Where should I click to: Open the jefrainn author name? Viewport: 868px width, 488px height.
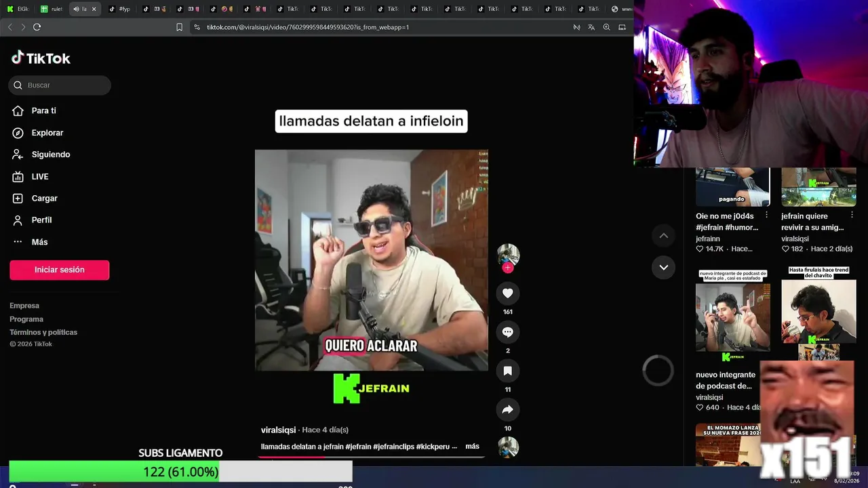[708, 239]
